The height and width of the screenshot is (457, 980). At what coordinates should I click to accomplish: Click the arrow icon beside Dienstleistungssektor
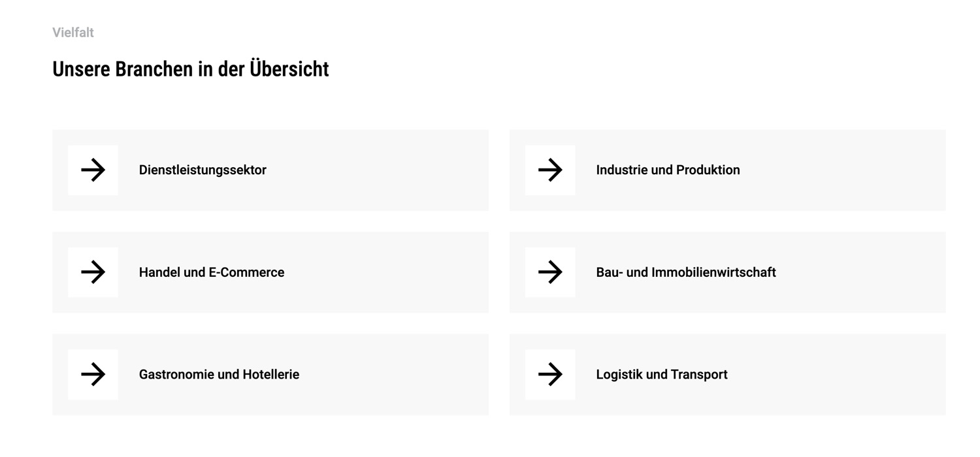pos(93,170)
